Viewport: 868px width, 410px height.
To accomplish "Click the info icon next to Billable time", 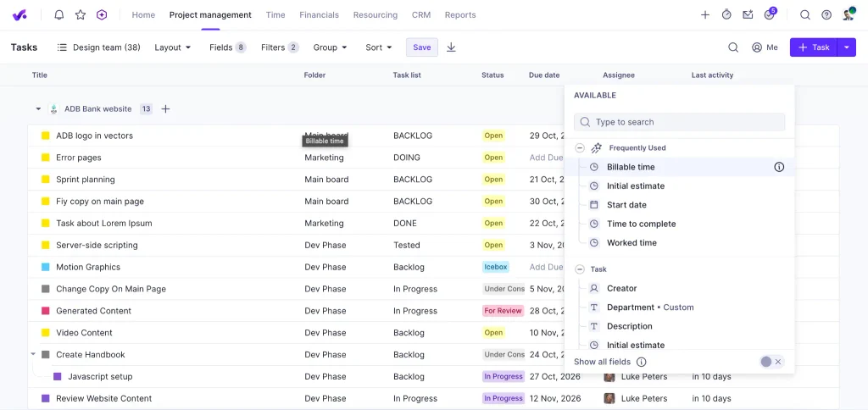I will (x=779, y=167).
